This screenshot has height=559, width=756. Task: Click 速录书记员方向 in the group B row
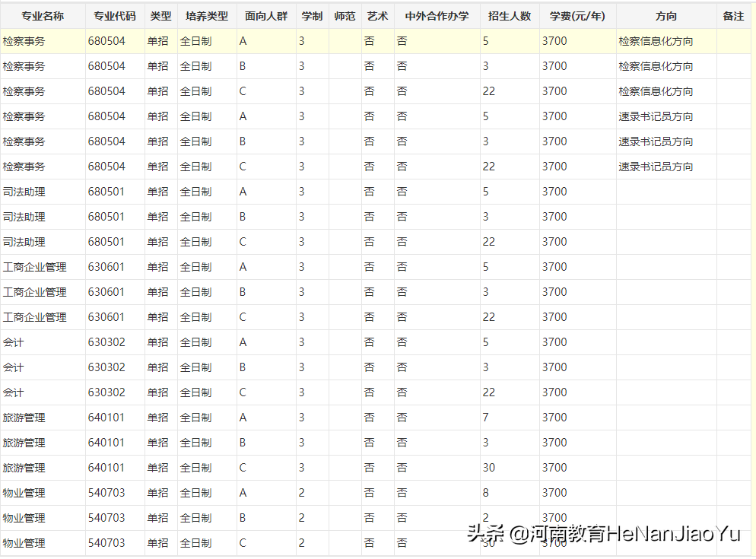[656, 141]
